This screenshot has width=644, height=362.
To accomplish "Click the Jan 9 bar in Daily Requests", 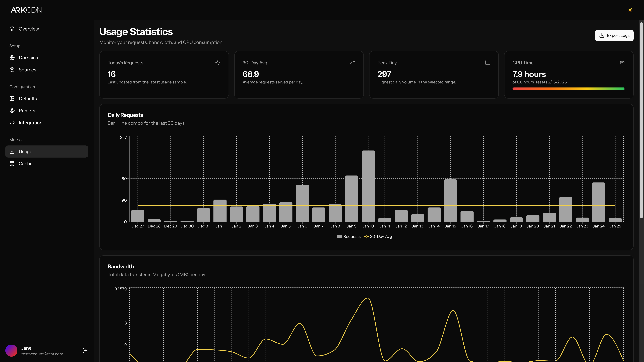I will click(352, 199).
